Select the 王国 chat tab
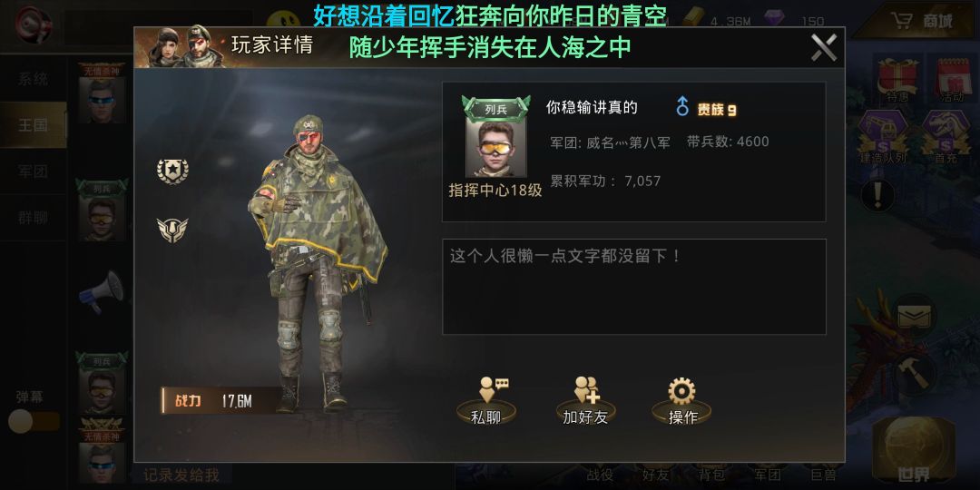980x490 pixels. pos(34,125)
